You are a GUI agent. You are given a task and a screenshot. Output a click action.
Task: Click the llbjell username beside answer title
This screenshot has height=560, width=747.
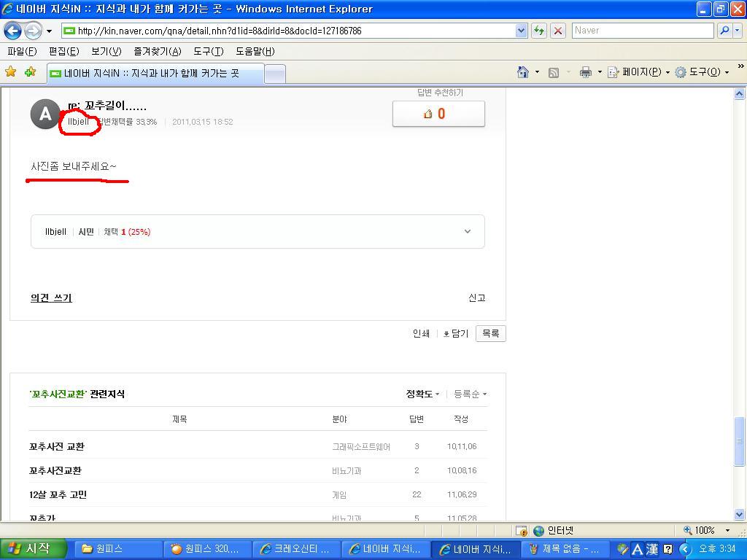[x=78, y=122]
